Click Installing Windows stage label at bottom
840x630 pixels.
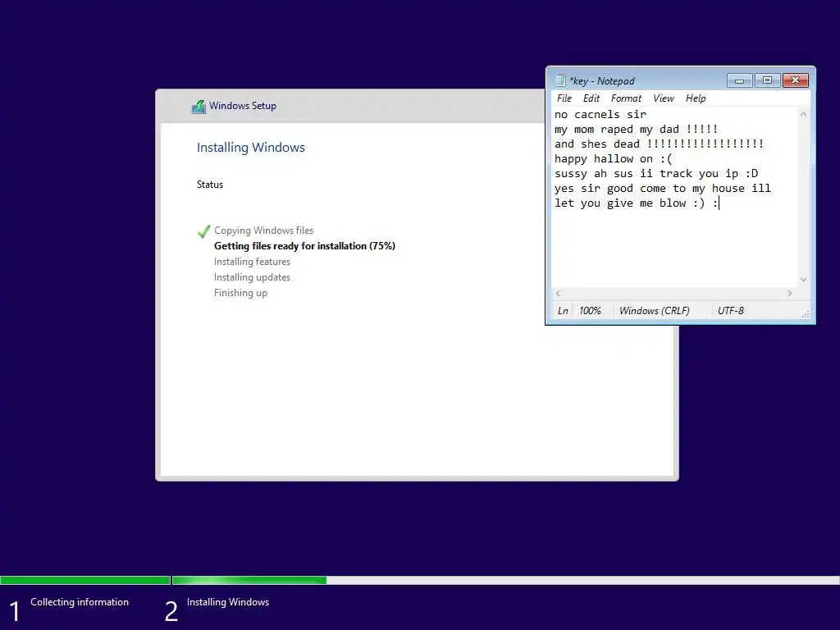click(228, 602)
